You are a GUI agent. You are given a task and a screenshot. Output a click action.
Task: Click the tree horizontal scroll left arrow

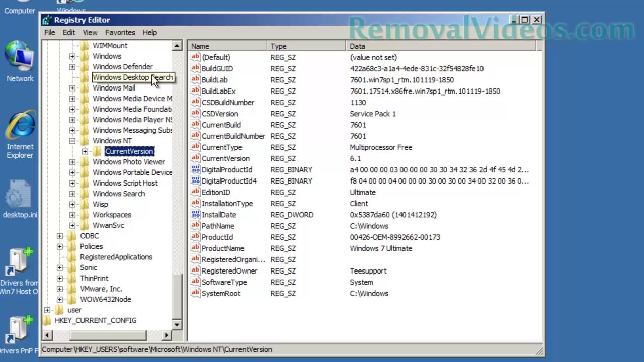(x=47, y=335)
